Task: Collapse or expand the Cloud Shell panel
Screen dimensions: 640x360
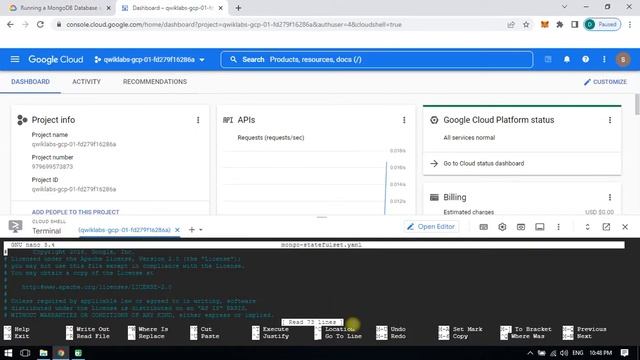Action: point(587,227)
